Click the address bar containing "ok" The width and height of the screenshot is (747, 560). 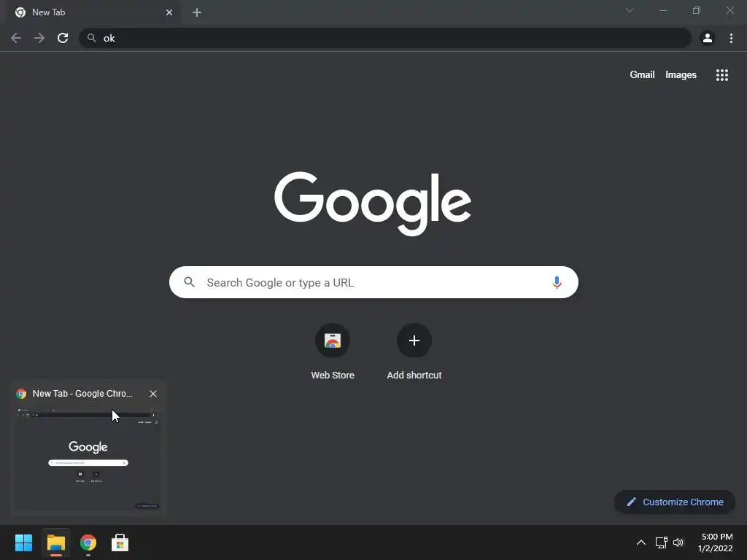tap(385, 38)
